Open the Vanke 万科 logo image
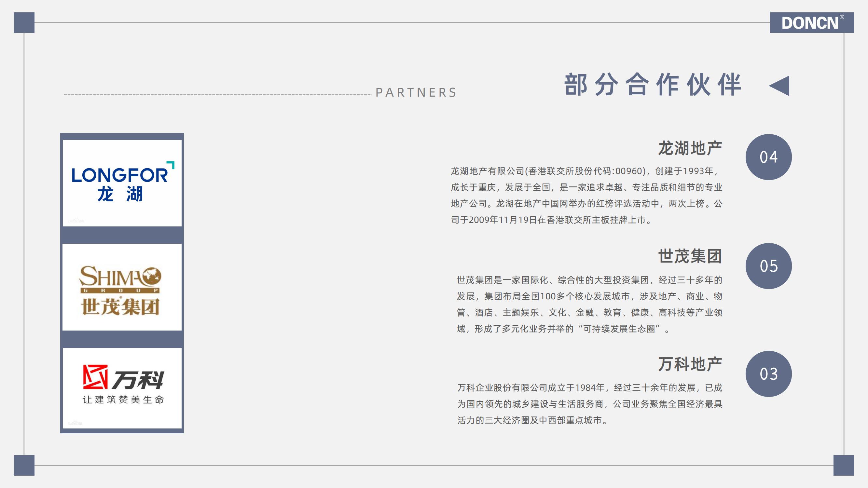The image size is (868, 488). click(x=122, y=388)
